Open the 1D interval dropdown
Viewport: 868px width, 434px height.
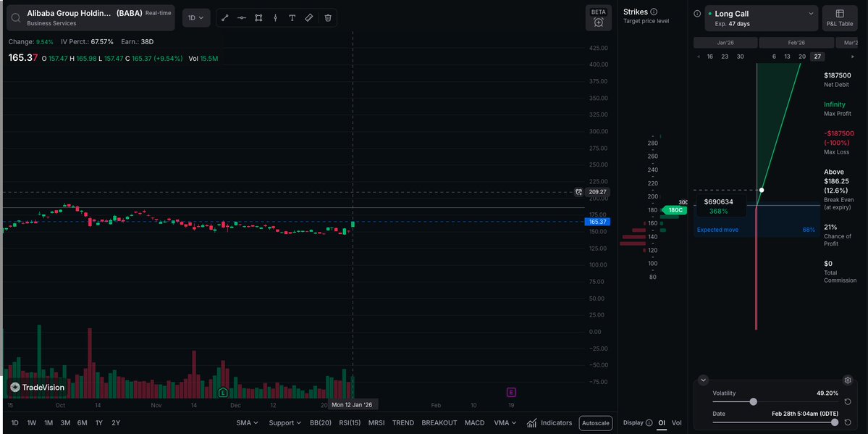tap(196, 17)
